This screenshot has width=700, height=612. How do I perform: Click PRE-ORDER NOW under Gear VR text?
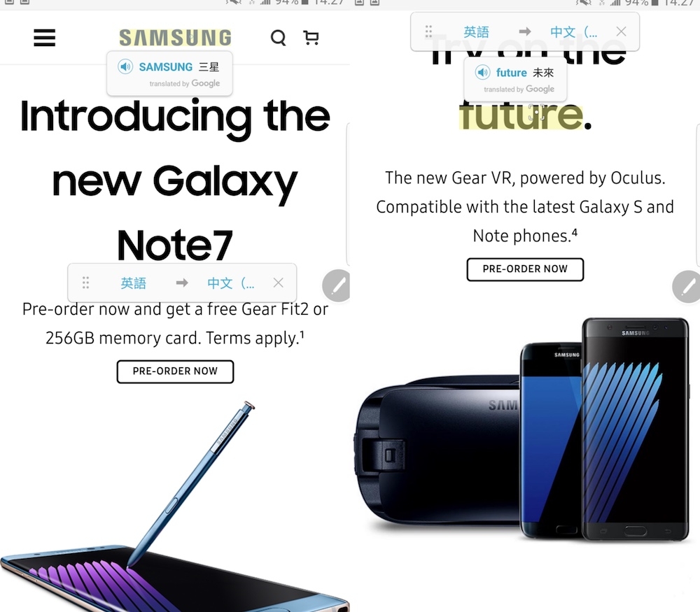click(x=525, y=269)
